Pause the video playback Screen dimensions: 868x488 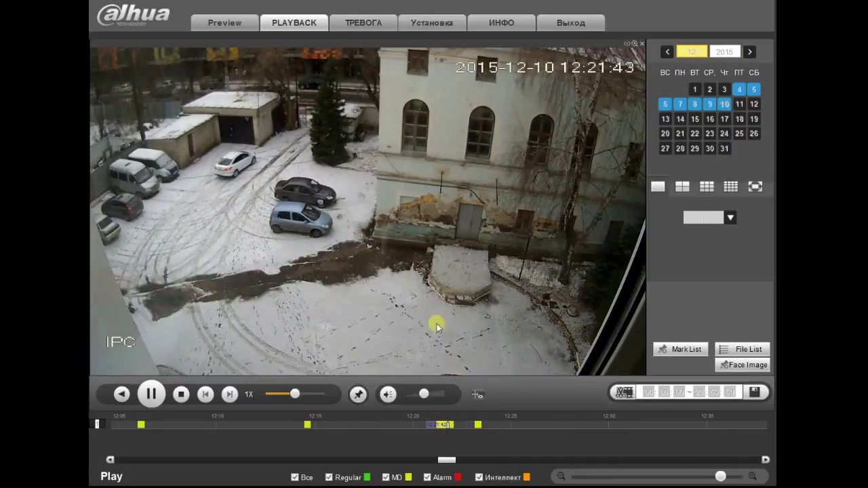[x=151, y=394]
